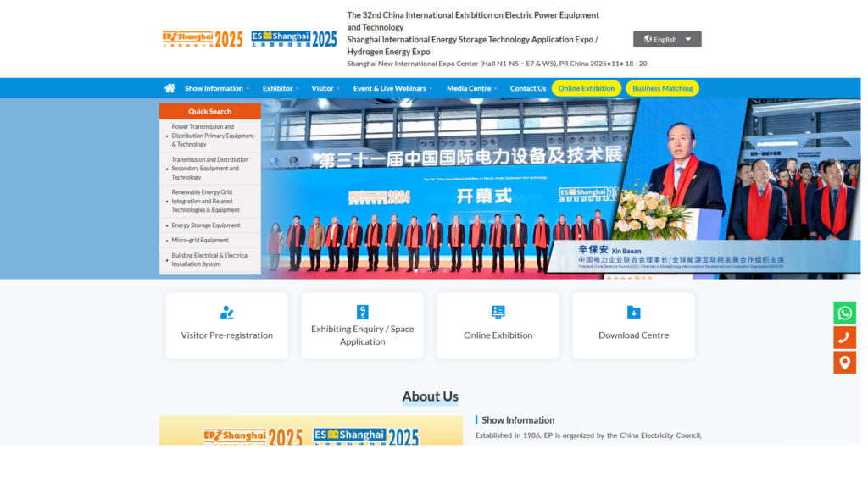Image resolution: width=868 pixels, height=488 pixels.
Task: Expand Event & Live Webinars menu
Action: pos(393,88)
